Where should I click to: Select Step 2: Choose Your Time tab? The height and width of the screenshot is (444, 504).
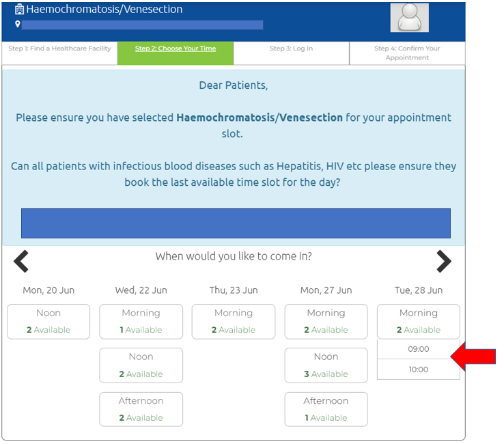click(x=176, y=49)
